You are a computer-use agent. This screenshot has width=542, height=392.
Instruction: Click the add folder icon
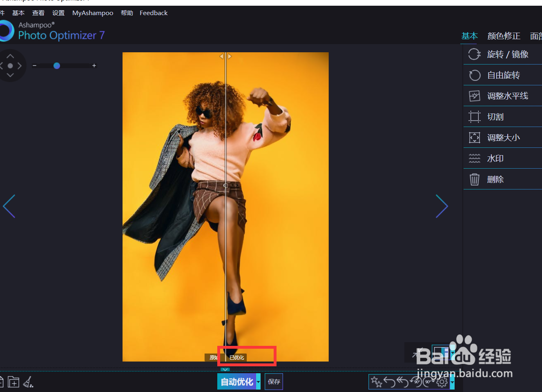pyautogui.click(x=13, y=382)
